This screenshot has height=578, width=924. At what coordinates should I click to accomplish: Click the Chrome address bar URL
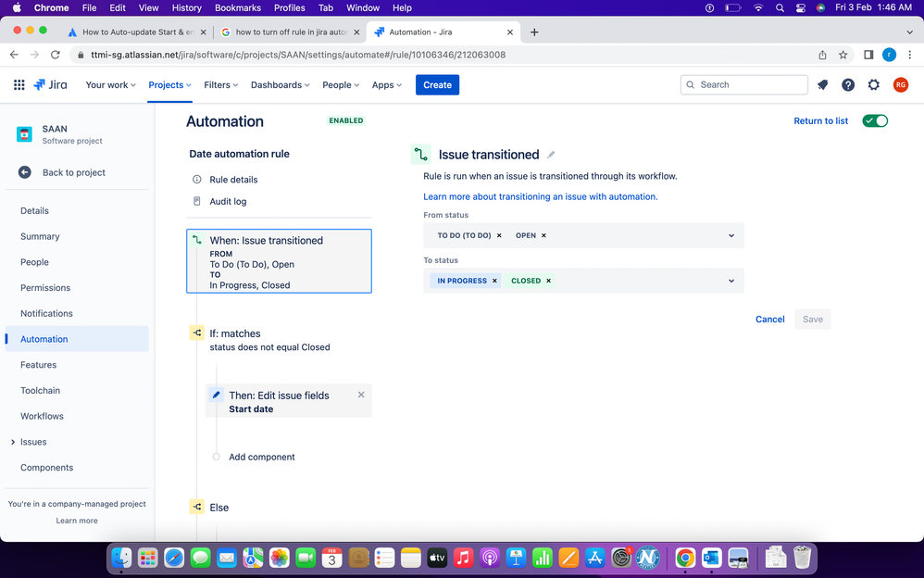298,55
